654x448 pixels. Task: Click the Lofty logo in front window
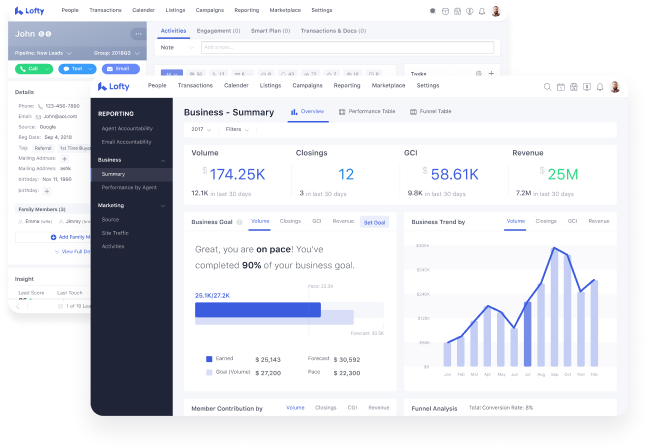pos(113,86)
